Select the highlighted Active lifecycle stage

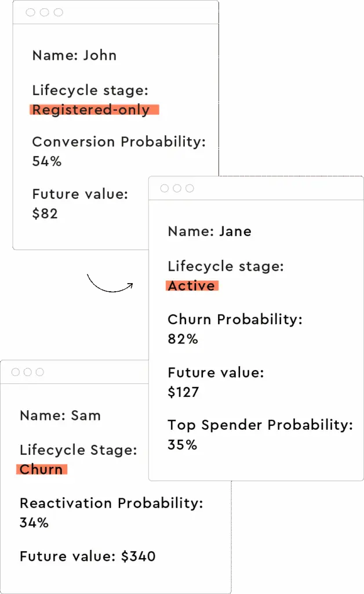click(x=192, y=285)
